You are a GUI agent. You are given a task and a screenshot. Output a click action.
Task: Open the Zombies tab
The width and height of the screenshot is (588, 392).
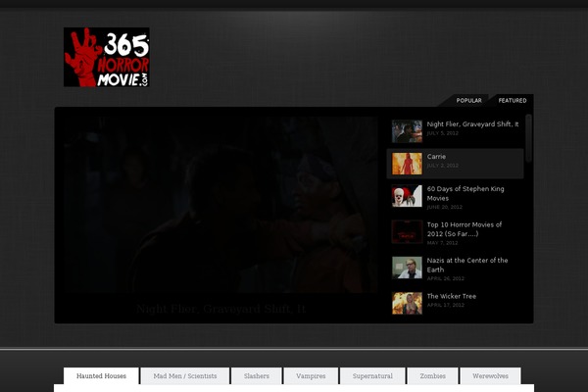[x=433, y=376]
